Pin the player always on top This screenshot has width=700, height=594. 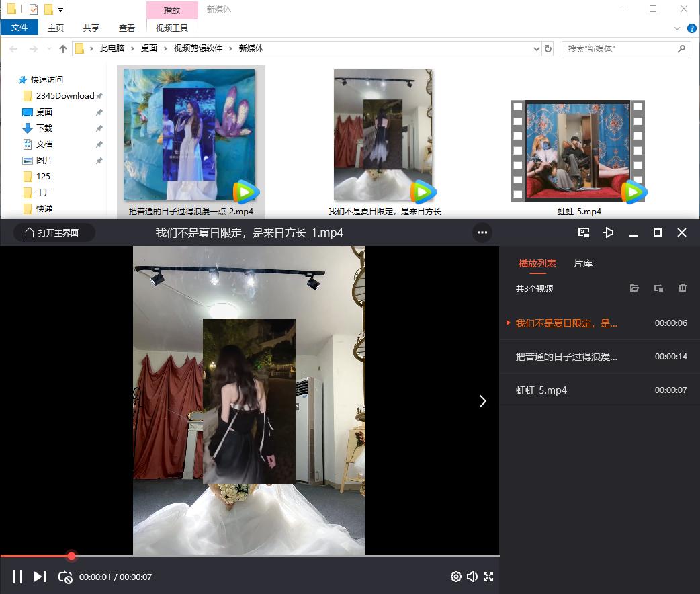(x=608, y=232)
